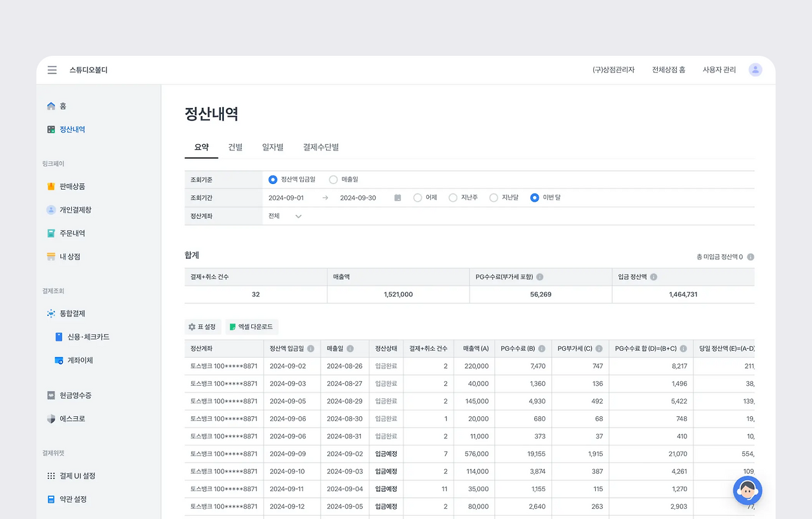The height and width of the screenshot is (519, 812).
Task: Click 입금완료 status in 2024-09-05 row
Action: click(386, 401)
